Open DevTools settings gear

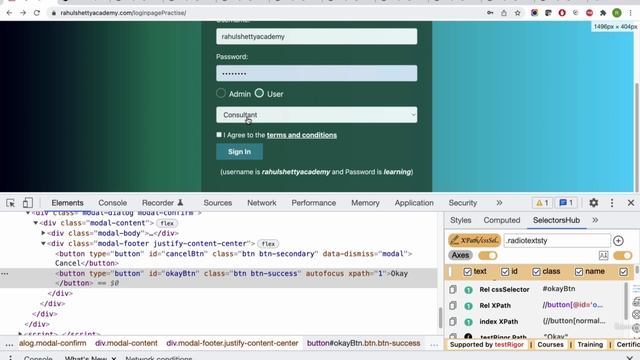click(593, 202)
